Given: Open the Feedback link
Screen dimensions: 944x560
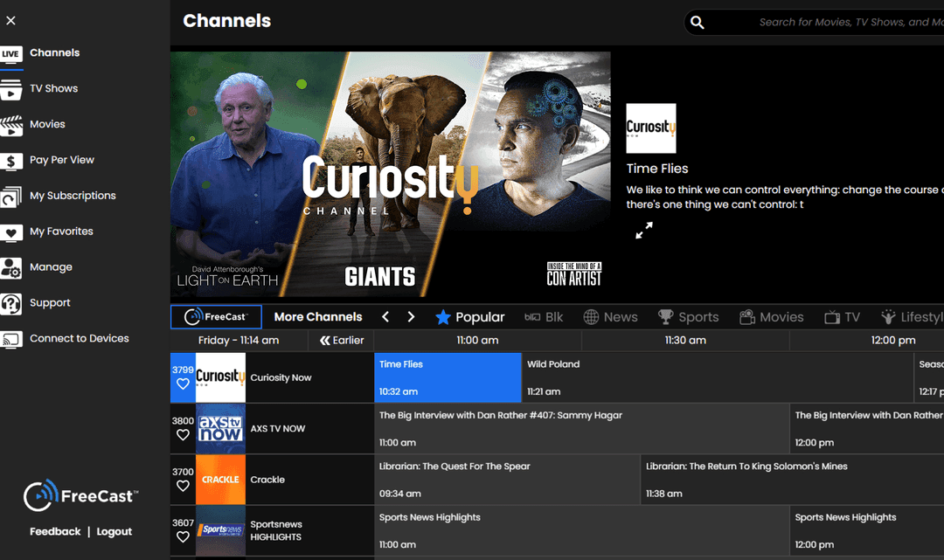Looking at the screenshot, I should pyautogui.click(x=55, y=532).
